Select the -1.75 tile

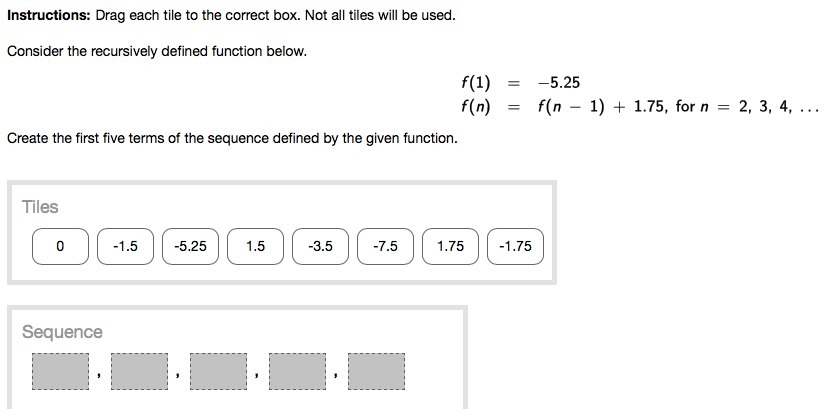pyautogui.click(x=515, y=246)
